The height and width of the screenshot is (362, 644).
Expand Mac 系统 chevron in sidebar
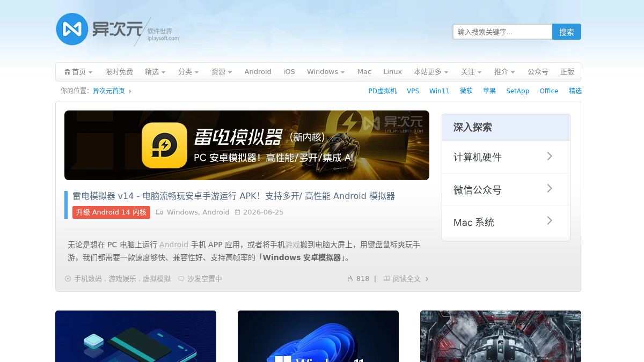tap(550, 220)
